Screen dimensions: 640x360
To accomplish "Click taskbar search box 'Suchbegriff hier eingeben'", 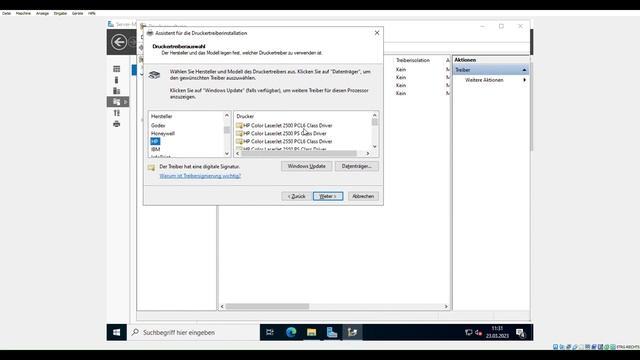I will 193,332.
